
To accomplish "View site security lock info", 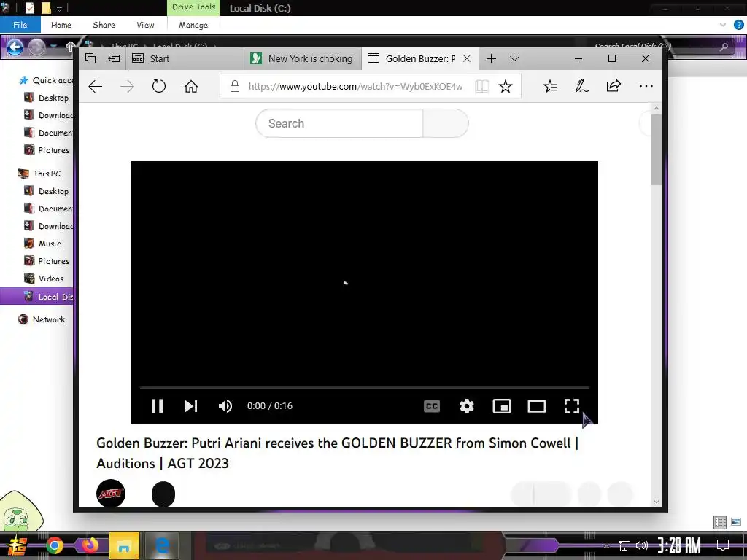I will point(234,86).
